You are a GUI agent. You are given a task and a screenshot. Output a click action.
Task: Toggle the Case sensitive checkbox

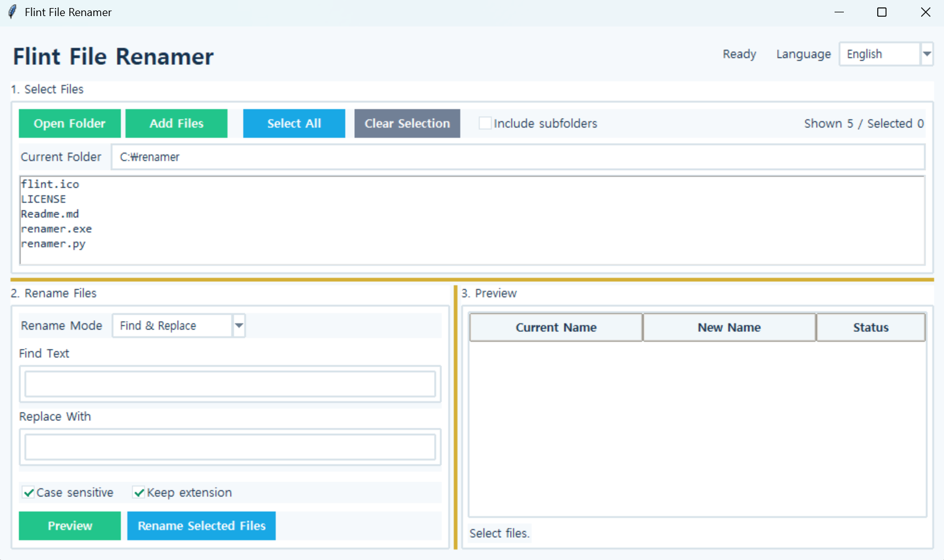click(28, 493)
